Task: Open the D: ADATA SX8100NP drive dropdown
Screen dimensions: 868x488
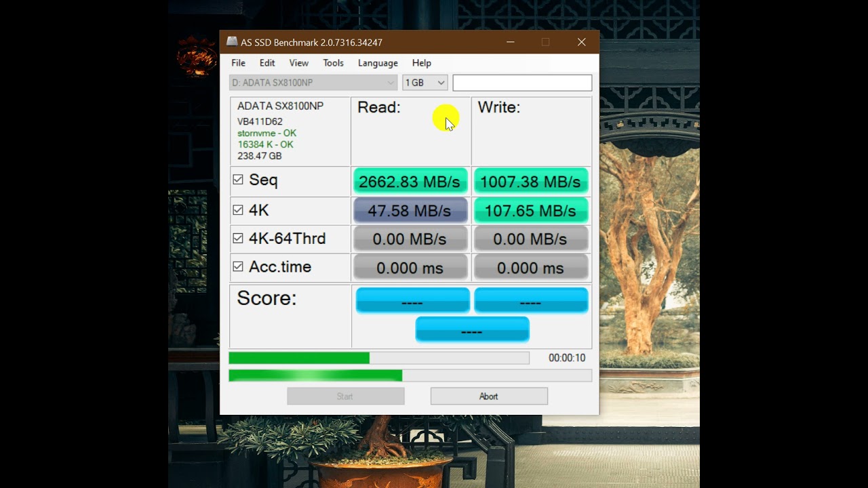Action: tap(313, 83)
